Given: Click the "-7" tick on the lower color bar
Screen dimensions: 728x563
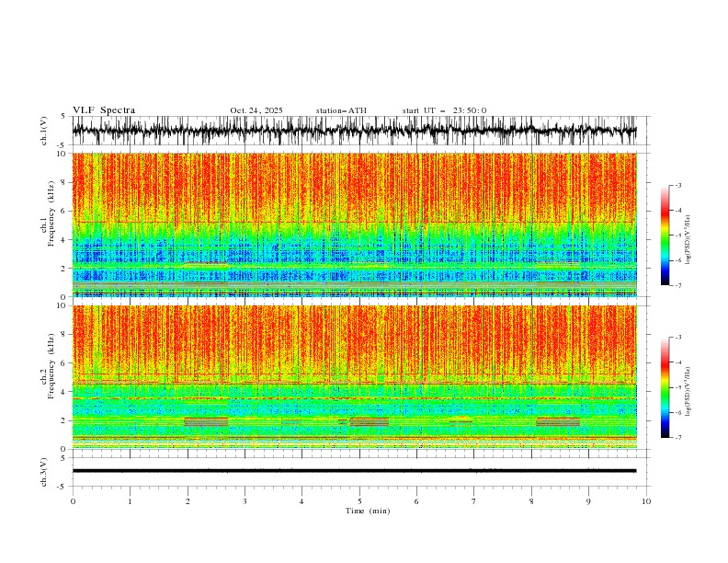Looking at the screenshot, I should click(x=677, y=438).
